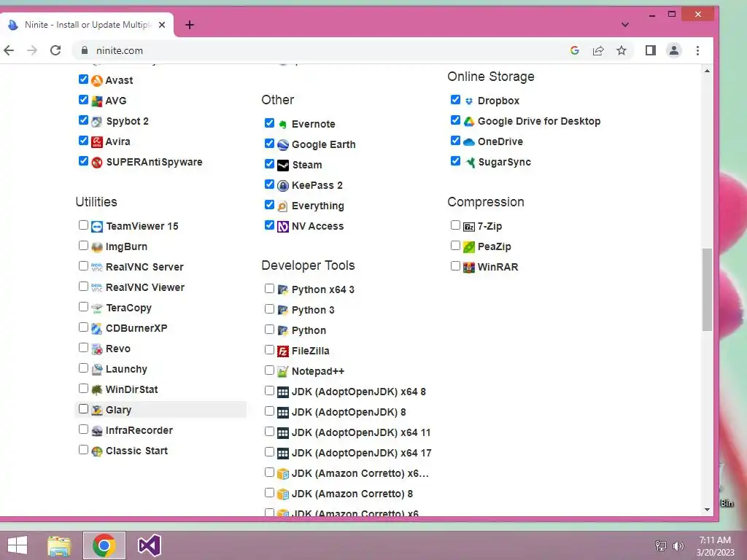747x560 pixels.
Task: Click the Dropbox icon
Action: pyautogui.click(x=469, y=101)
